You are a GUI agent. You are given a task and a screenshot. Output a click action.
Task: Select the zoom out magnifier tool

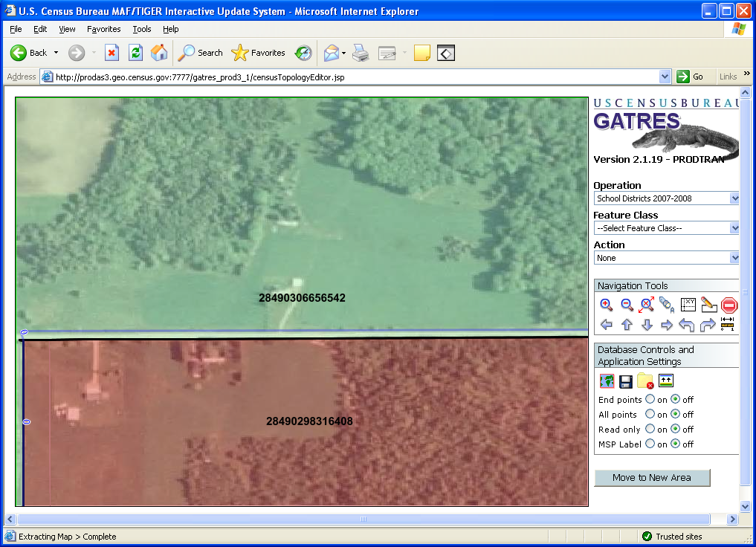(627, 305)
